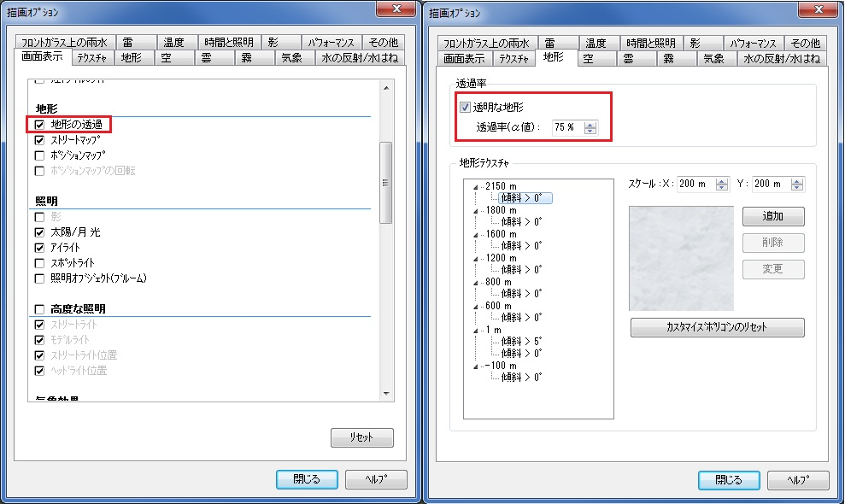
Task: Click the vertical scrollbar thumb in left dialog
Action: click(x=386, y=183)
